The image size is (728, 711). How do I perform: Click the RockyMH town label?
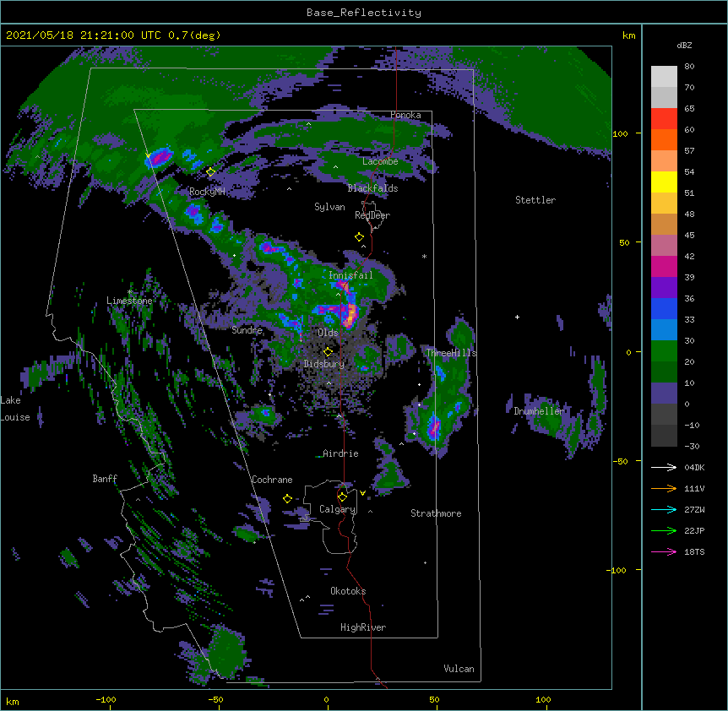pyautogui.click(x=207, y=192)
